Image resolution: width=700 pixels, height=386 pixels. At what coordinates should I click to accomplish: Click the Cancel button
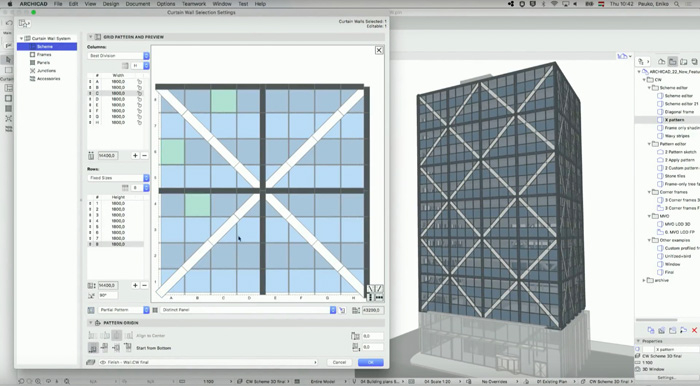coord(339,362)
